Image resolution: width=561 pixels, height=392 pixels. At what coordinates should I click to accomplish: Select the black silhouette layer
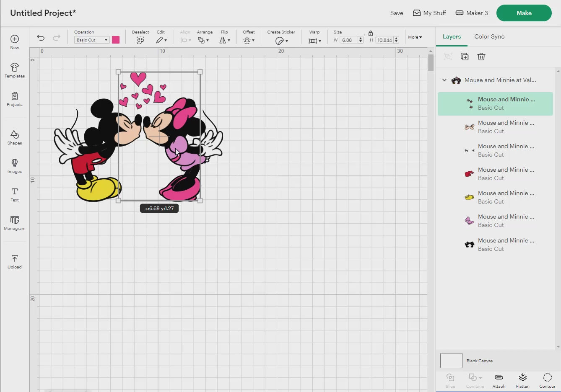[x=495, y=245]
